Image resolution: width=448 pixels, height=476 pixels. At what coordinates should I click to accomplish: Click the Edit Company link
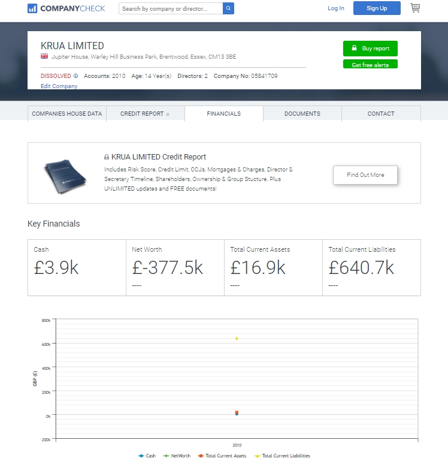(59, 86)
